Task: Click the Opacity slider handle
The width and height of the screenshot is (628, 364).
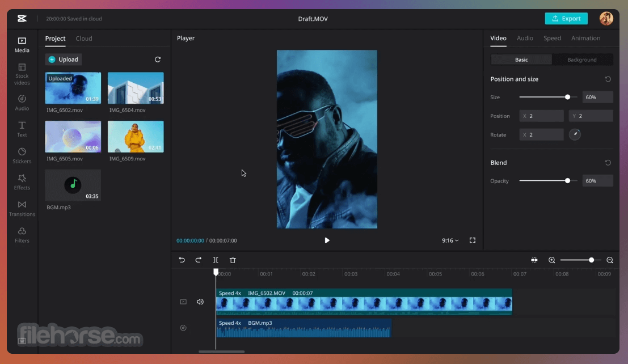Action: [x=567, y=181]
